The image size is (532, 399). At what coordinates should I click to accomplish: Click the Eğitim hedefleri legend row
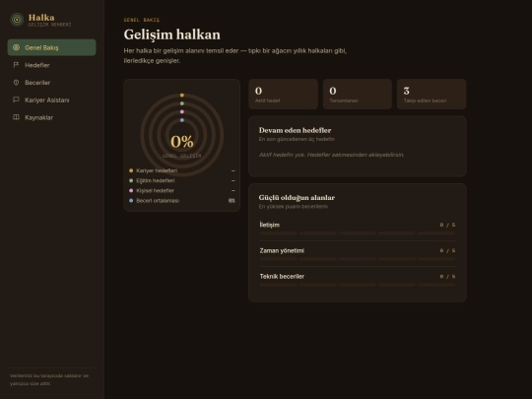pos(182,181)
